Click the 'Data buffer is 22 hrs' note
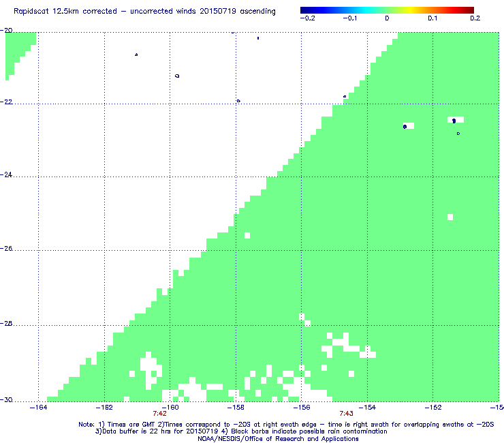504x443 pixels. tap(241, 431)
